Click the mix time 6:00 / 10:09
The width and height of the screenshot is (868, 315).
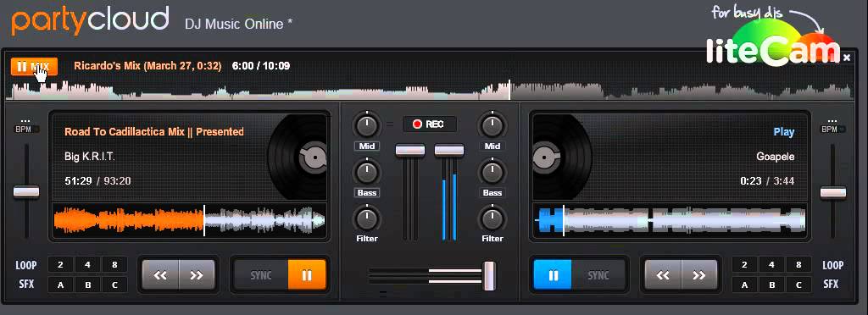pyautogui.click(x=261, y=66)
